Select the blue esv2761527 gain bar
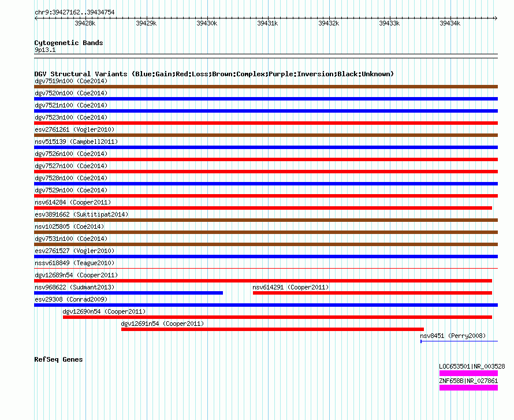This screenshot has height=420, width=514. tap(266, 257)
